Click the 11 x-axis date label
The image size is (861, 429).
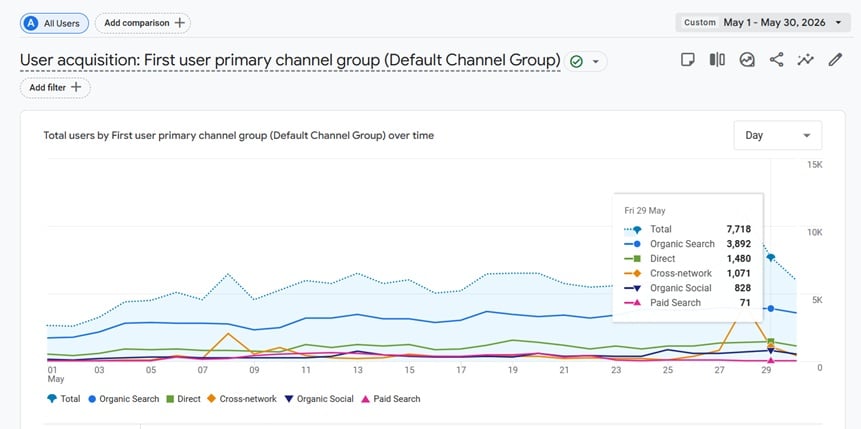306,370
